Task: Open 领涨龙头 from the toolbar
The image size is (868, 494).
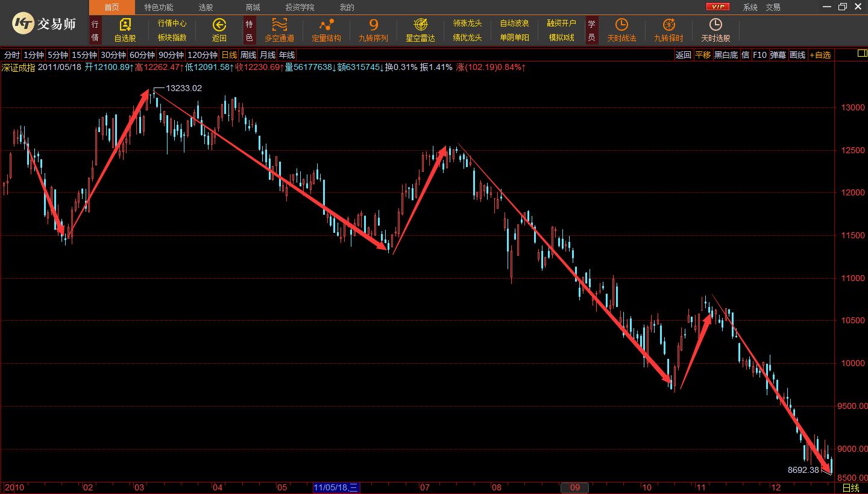Action: tap(468, 24)
